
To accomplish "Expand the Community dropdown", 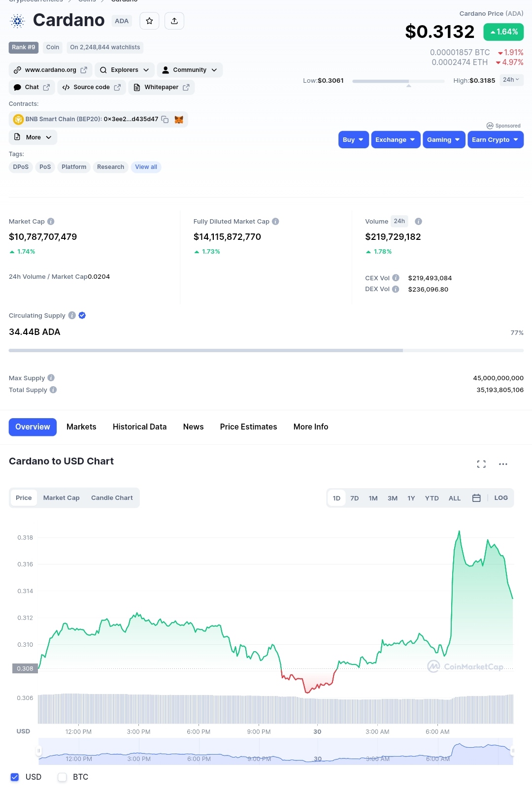I will [190, 70].
